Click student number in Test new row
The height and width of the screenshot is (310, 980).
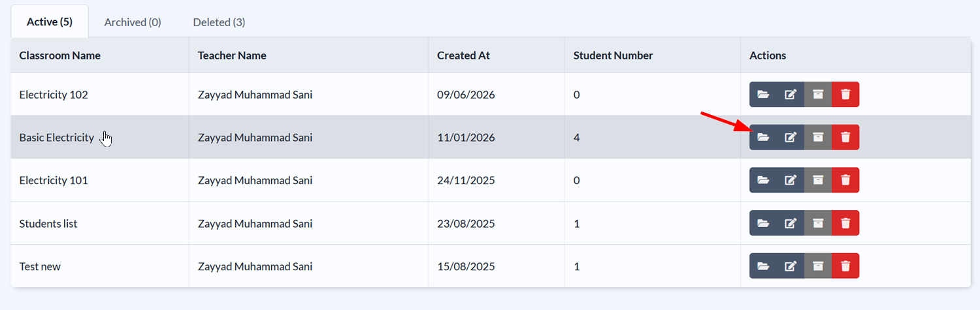pos(577,266)
